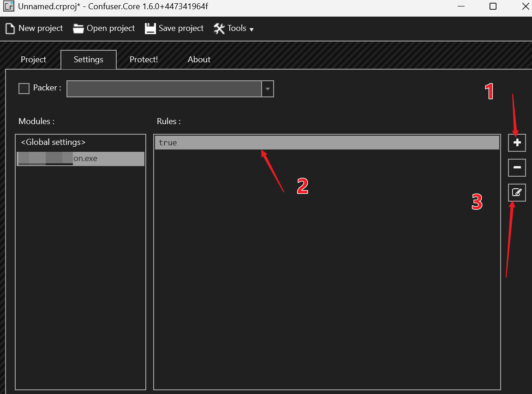Open the About tab
This screenshot has height=394, width=532.
tap(199, 60)
